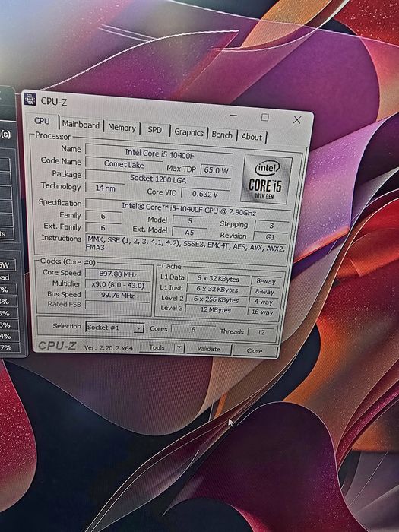Minimize the CPU-Z window
The width and height of the screenshot is (399, 532).
tap(233, 116)
